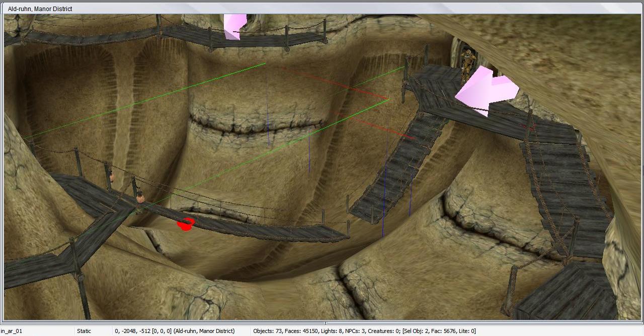Select the pink door marker on the upper bridge

[x=234, y=26]
